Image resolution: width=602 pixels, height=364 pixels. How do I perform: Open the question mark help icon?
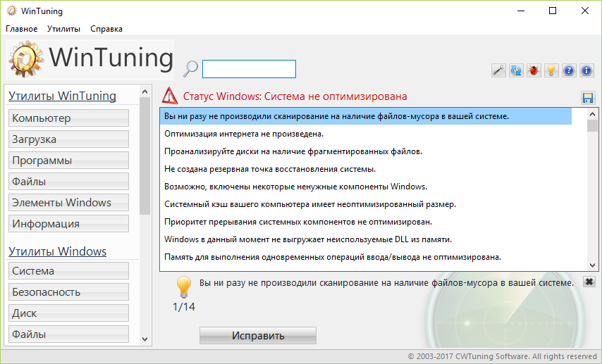click(x=569, y=70)
